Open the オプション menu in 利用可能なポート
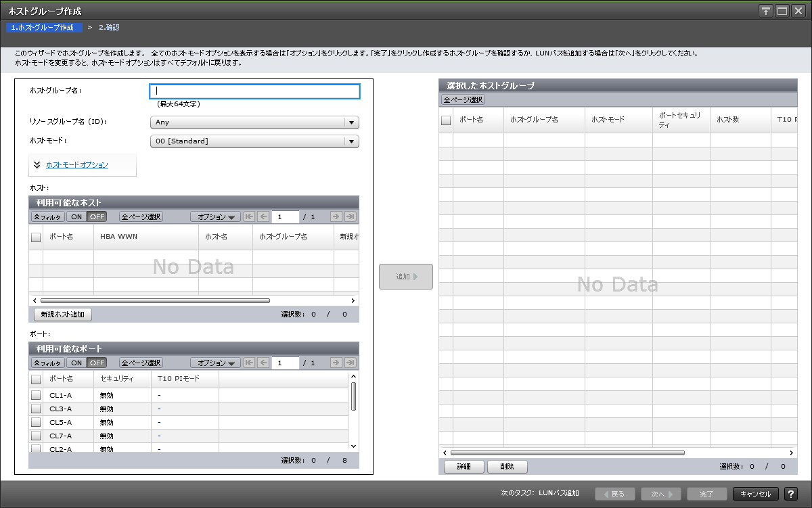The image size is (812, 508). click(x=215, y=363)
